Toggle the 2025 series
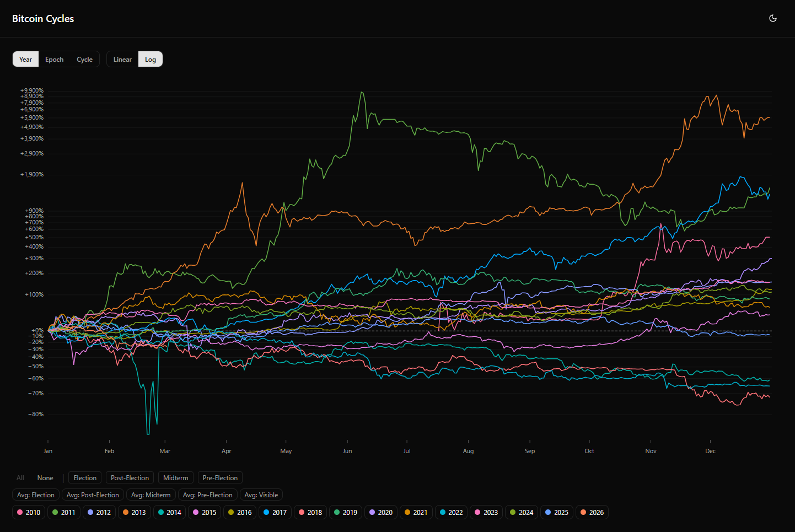The height and width of the screenshot is (532, 795). tap(557, 512)
